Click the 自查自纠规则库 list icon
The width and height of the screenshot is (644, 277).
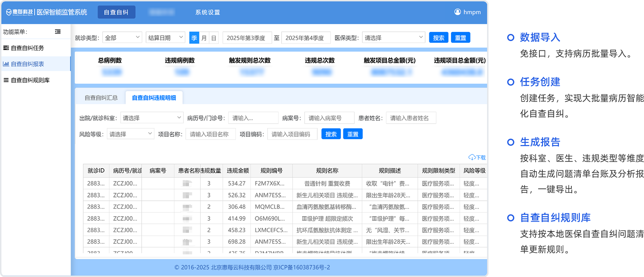pos(6,80)
